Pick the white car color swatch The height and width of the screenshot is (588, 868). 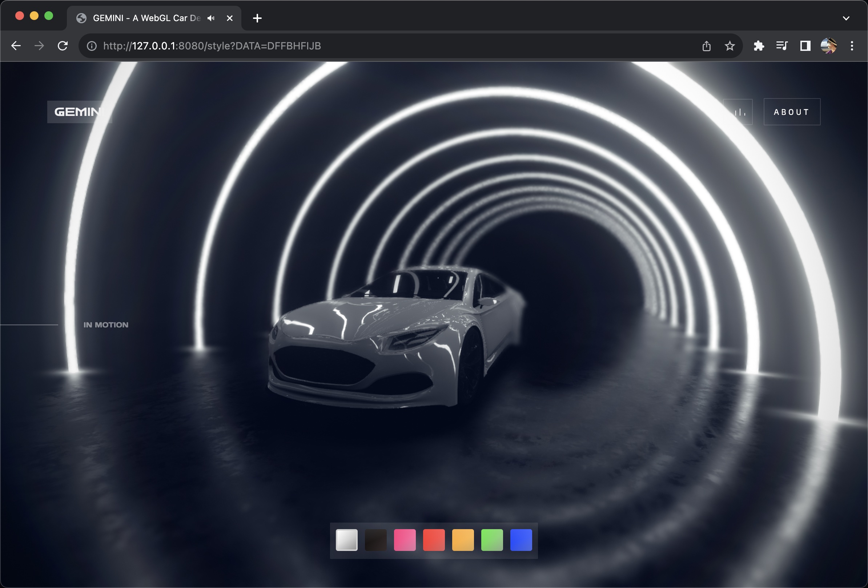click(x=346, y=540)
